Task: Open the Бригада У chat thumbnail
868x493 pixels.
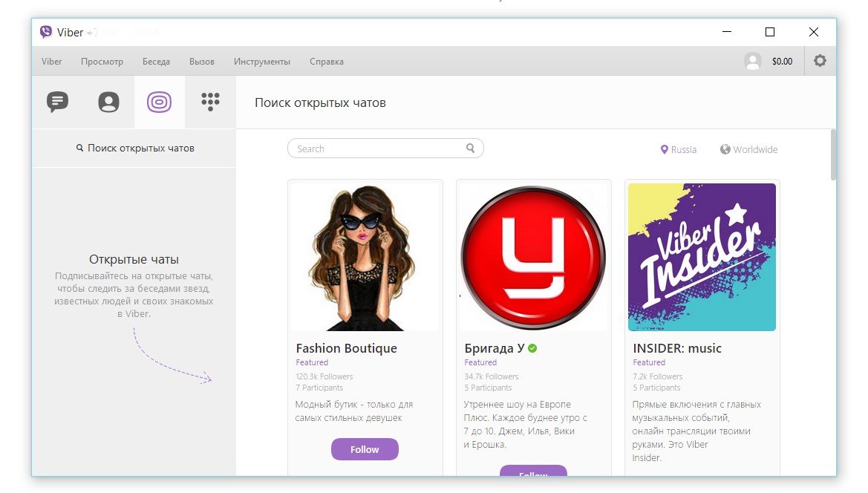Action: click(533, 257)
